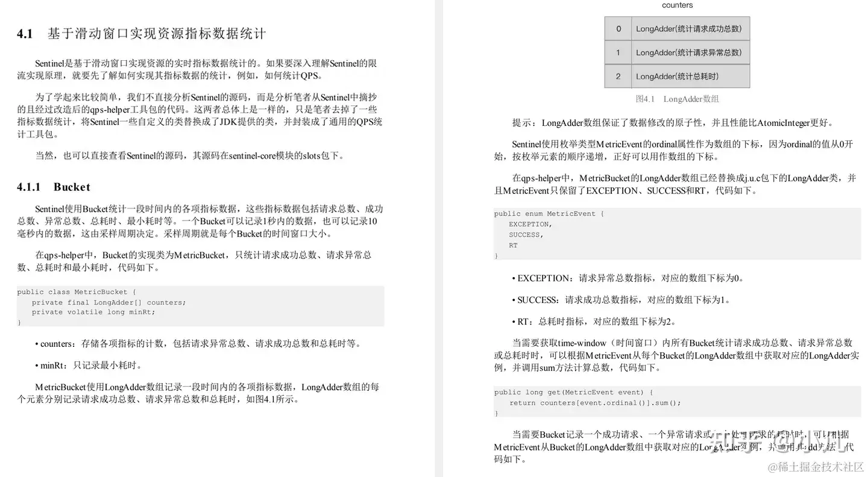Click the figure caption '图4.1 LongAdder数组'
Image resolution: width=868 pixels, height=477 pixels.
tap(677, 99)
